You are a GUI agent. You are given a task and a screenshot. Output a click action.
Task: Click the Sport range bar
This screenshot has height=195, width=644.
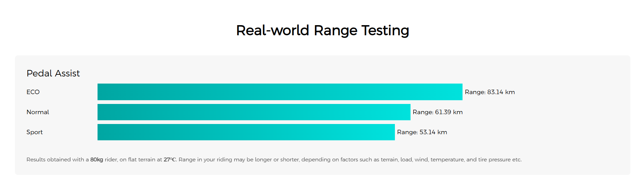click(246, 132)
